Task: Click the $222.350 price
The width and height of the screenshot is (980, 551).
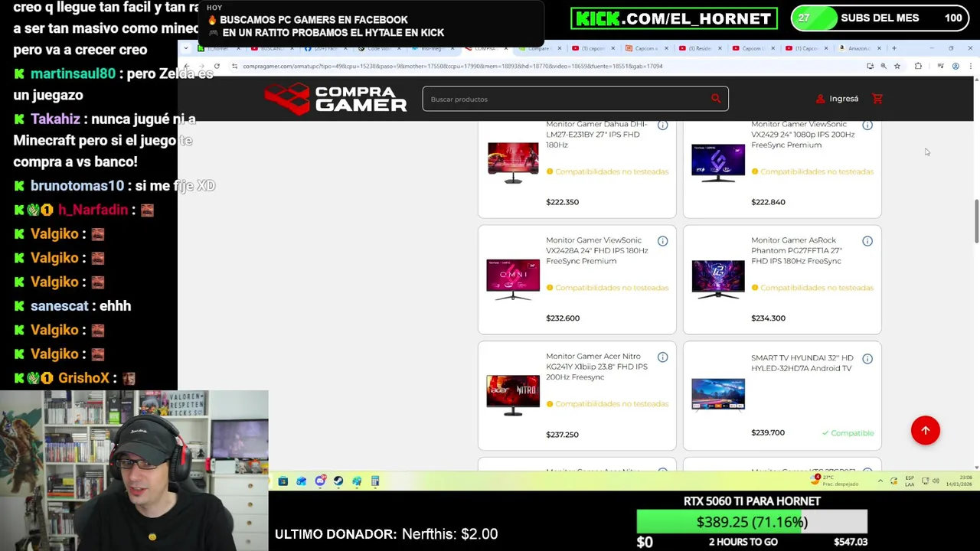Action: (x=562, y=202)
